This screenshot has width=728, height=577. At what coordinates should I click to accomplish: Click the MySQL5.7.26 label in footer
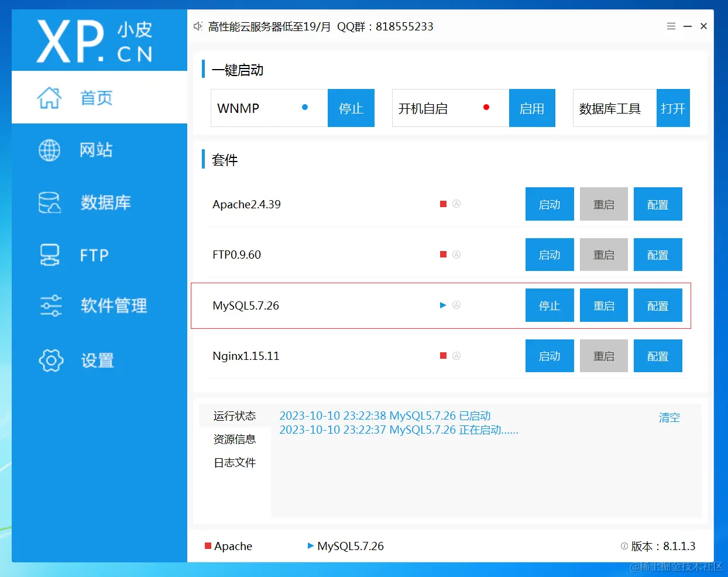(351, 546)
